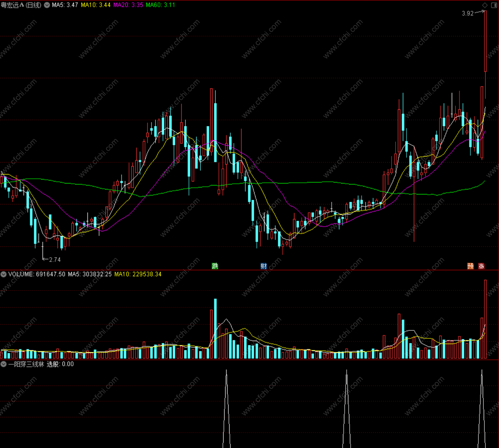Click the orange 预 forecast marker icon

pyautogui.click(x=470, y=266)
